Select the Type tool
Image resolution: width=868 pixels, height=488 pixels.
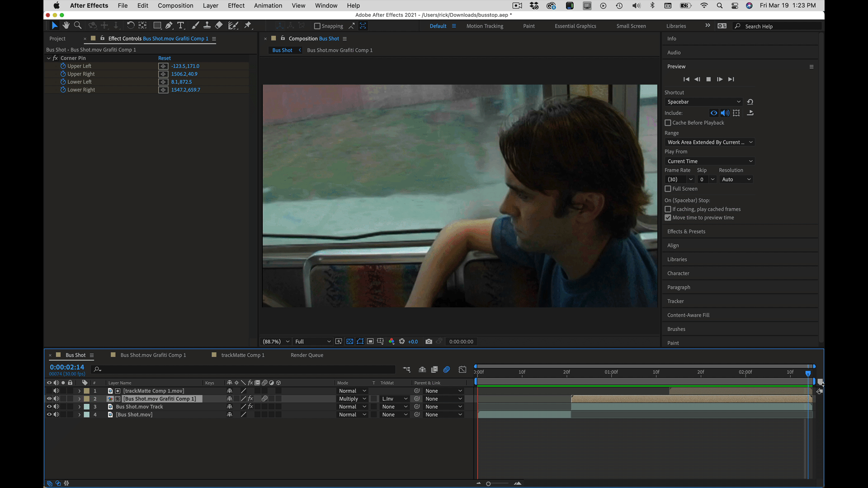tap(181, 25)
